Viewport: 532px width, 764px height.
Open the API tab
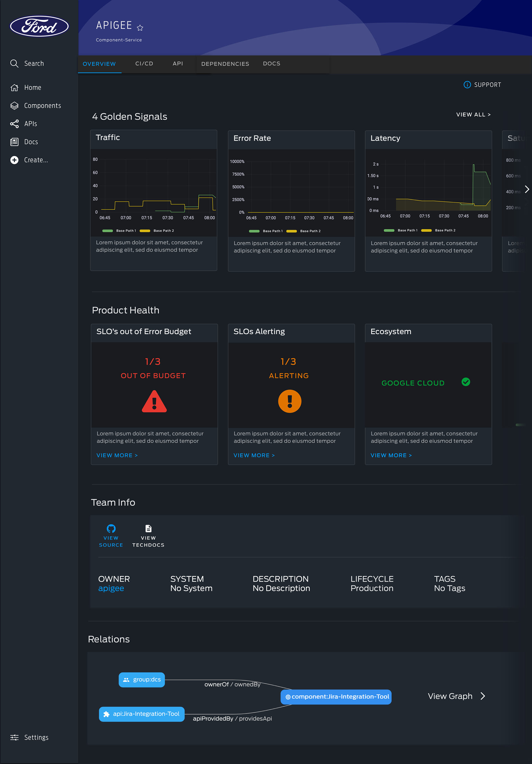coord(178,63)
